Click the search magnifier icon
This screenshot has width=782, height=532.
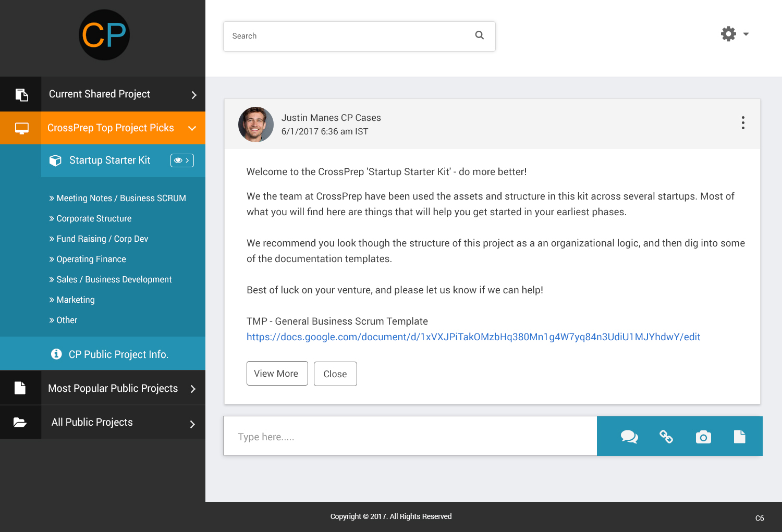480,35
